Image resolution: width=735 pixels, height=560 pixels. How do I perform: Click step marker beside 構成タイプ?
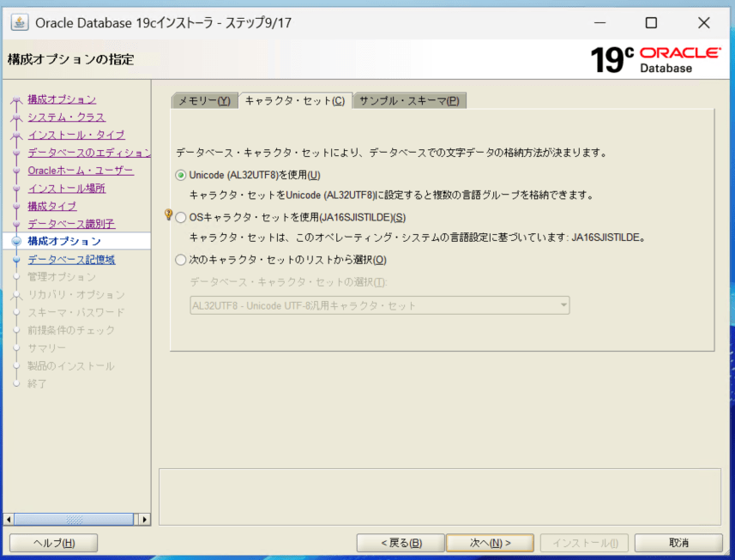tap(16, 207)
